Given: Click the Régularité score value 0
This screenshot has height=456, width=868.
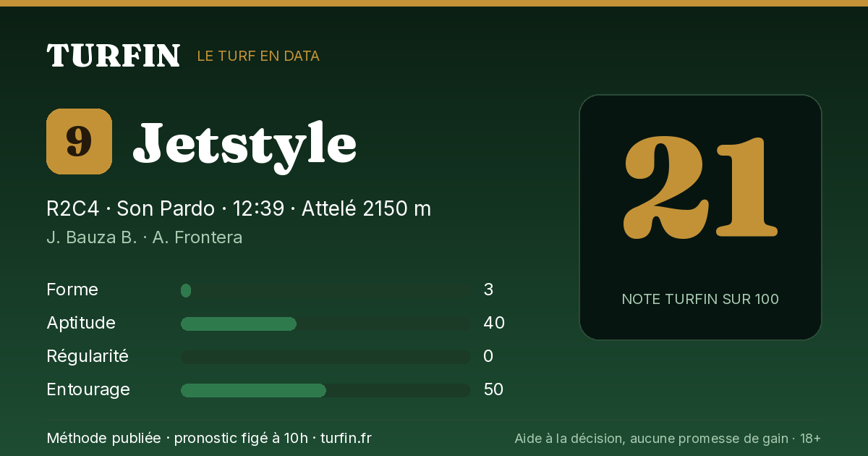Looking at the screenshot, I should coord(488,356).
